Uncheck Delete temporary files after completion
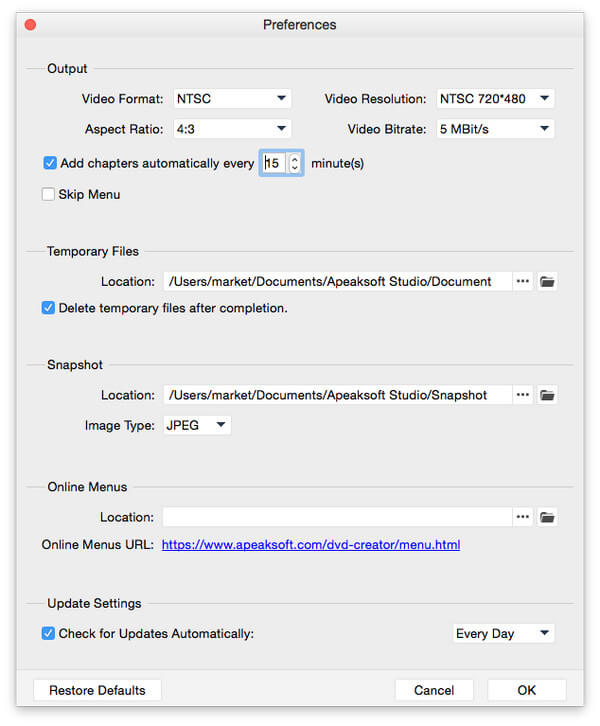This screenshot has height=726, width=600. point(48,308)
